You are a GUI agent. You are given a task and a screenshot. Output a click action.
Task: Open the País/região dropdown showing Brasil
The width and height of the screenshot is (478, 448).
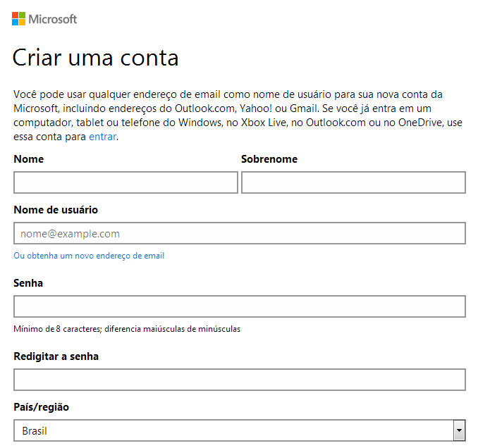point(240,430)
